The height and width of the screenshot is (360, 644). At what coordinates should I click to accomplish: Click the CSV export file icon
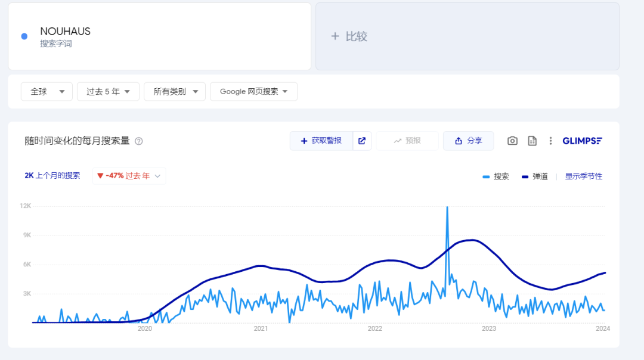(532, 141)
